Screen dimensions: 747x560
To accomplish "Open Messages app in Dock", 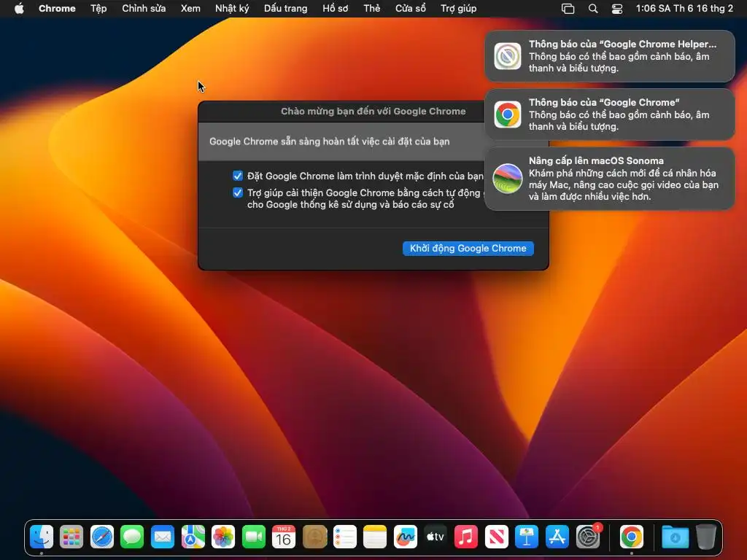I will (133, 537).
